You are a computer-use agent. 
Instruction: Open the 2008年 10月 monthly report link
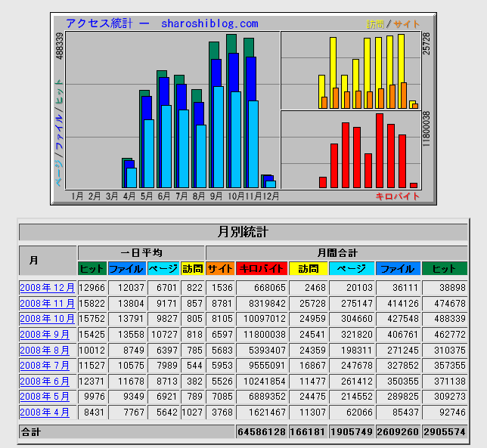coord(47,319)
